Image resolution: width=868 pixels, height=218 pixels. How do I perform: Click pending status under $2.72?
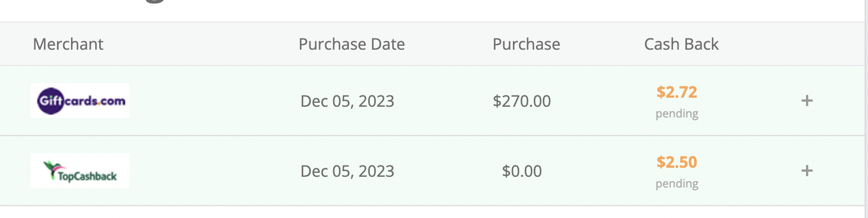[x=677, y=114]
